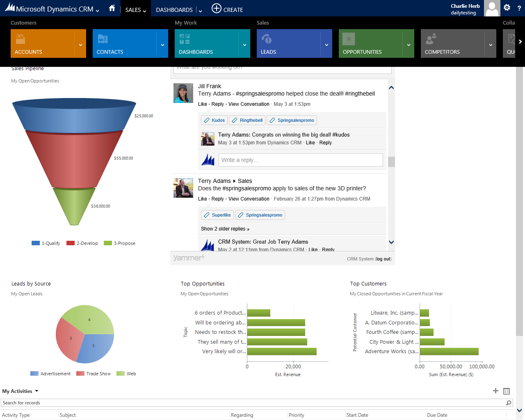Expand the Accounts tile dropdown
Image resolution: width=525 pixels, height=420 pixels.
80,45
